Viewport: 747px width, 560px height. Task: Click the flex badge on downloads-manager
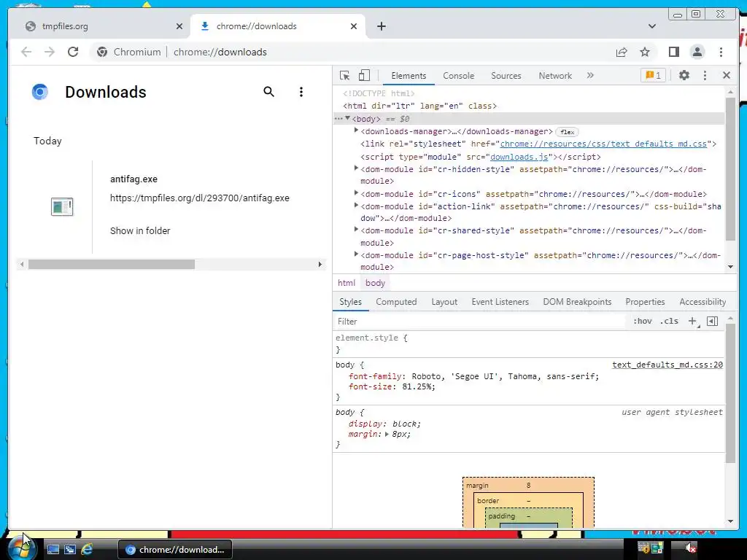pos(567,132)
